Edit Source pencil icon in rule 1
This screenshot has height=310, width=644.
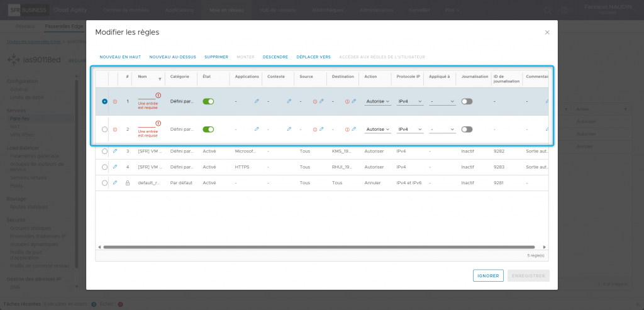pos(321,101)
